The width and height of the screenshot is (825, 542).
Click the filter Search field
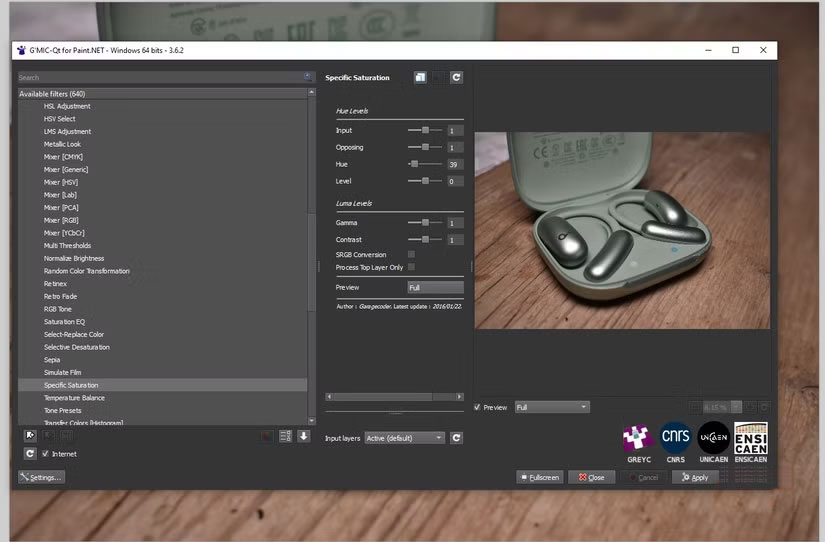[x=160, y=77]
